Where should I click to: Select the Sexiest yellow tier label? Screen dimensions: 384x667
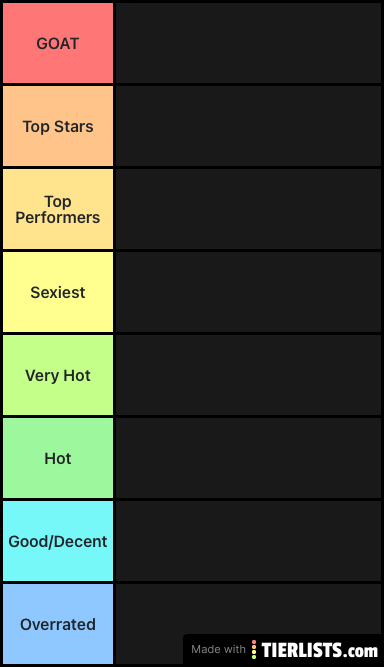(58, 292)
